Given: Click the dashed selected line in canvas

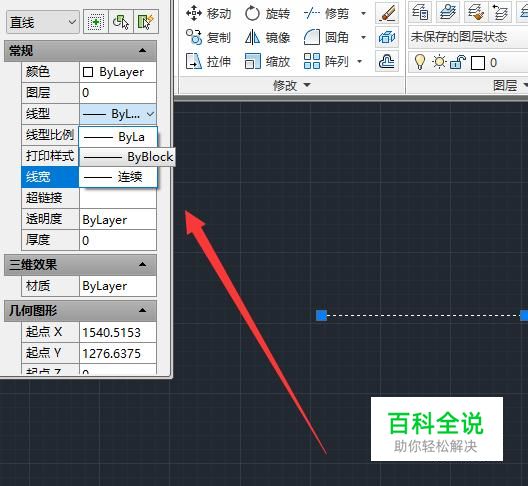Looking at the screenshot, I should (x=423, y=316).
